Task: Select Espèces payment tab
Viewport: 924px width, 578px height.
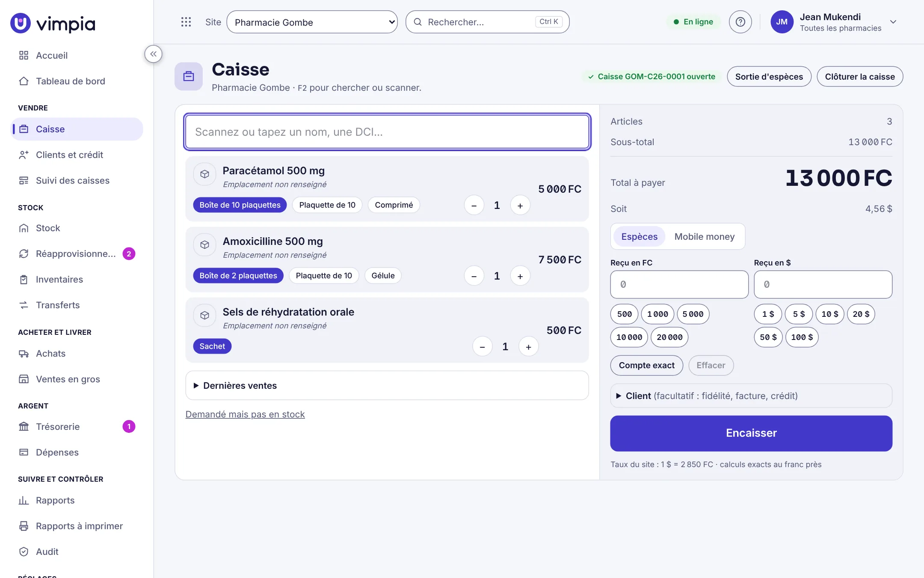Action: (x=639, y=236)
